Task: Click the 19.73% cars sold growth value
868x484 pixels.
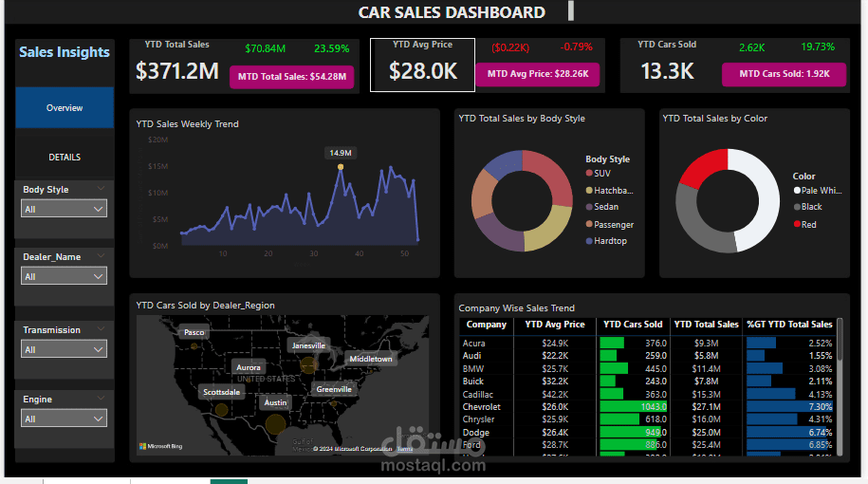Action: [818, 47]
